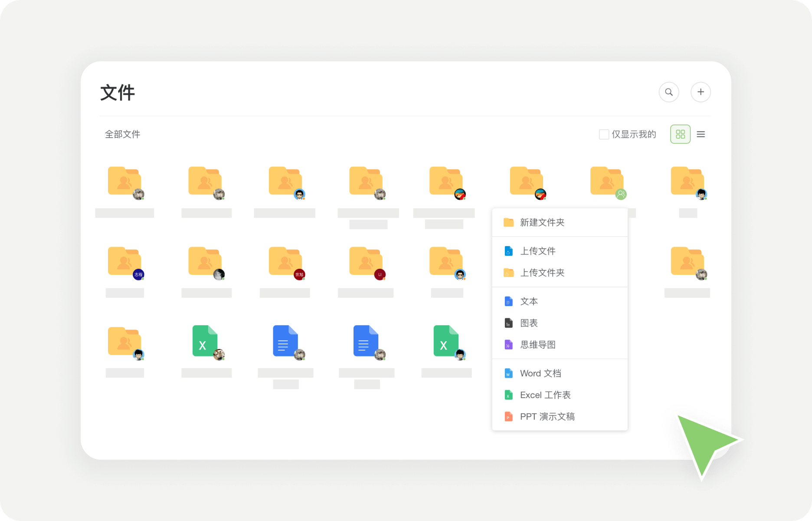Click the 图表 chart icon
The height and width of the screenshot is (521, 812).
pyautogui.click(x=508, y=323)
